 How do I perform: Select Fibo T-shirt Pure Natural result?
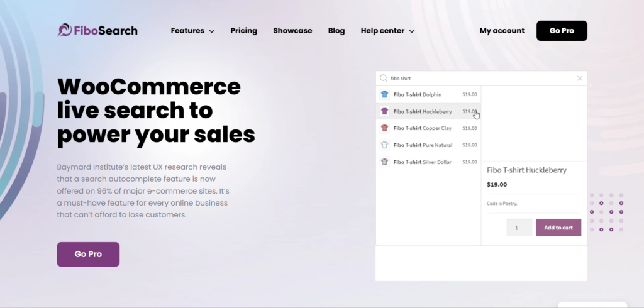428,145
